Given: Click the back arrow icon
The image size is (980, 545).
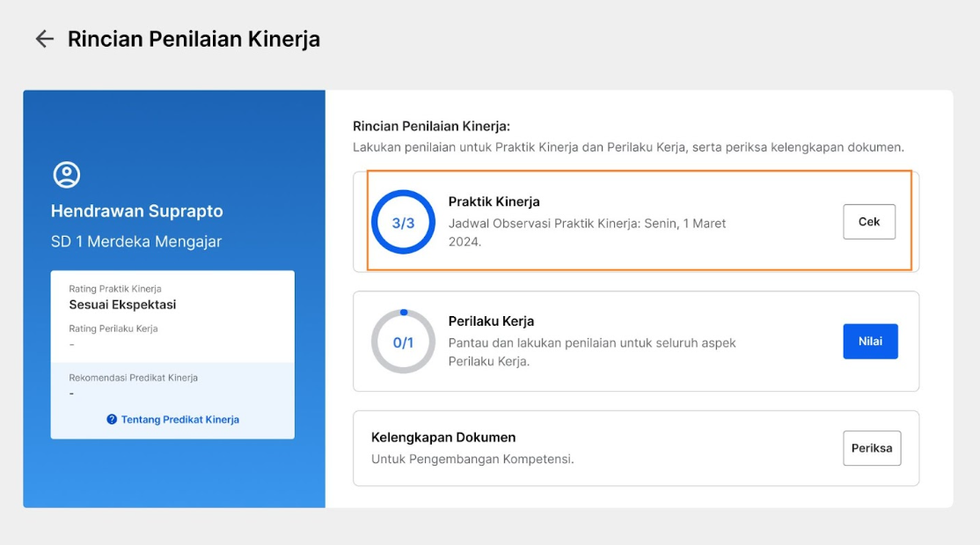Looking at the screenshot, I should [x=44, y=39].
